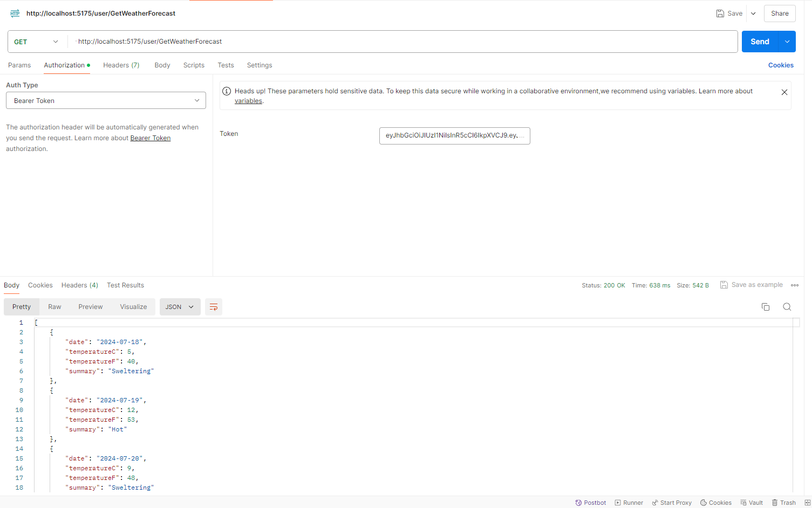
Task: Open the Cookies link near Send
Action: [781, 65]
